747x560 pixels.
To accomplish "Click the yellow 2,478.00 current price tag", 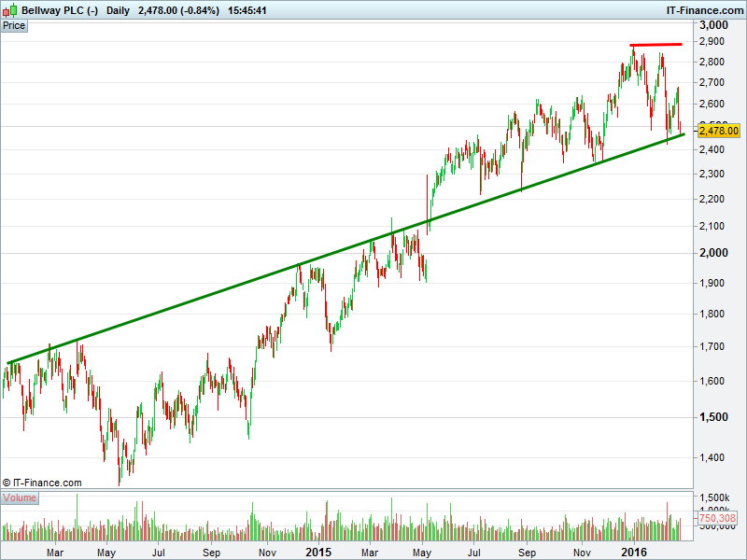I will (x=718, y=132).
